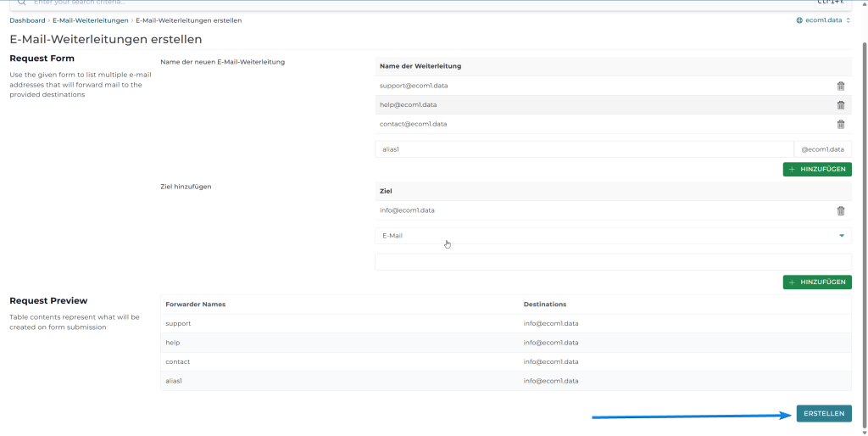This screenshot has width=868, height=436.
Task: Click the @ecom1.data domain suffix box
Action: pos(822,149)
